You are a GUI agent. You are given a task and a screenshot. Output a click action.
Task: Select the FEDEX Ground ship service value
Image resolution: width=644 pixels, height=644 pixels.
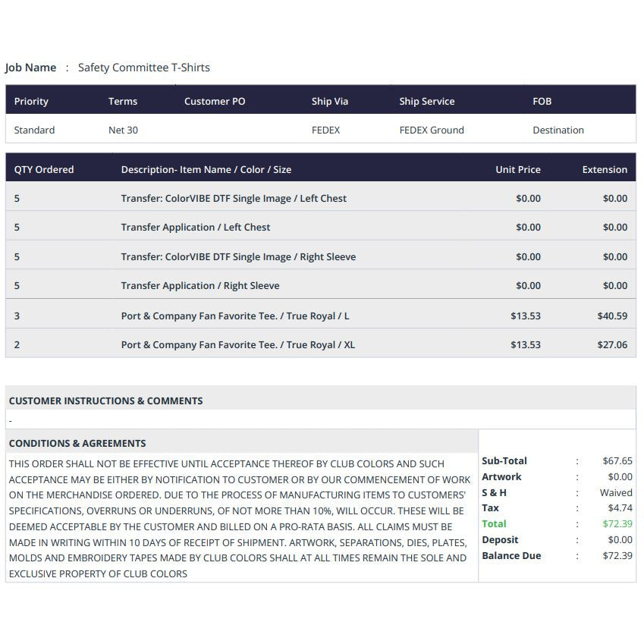[x=432, y=130]
